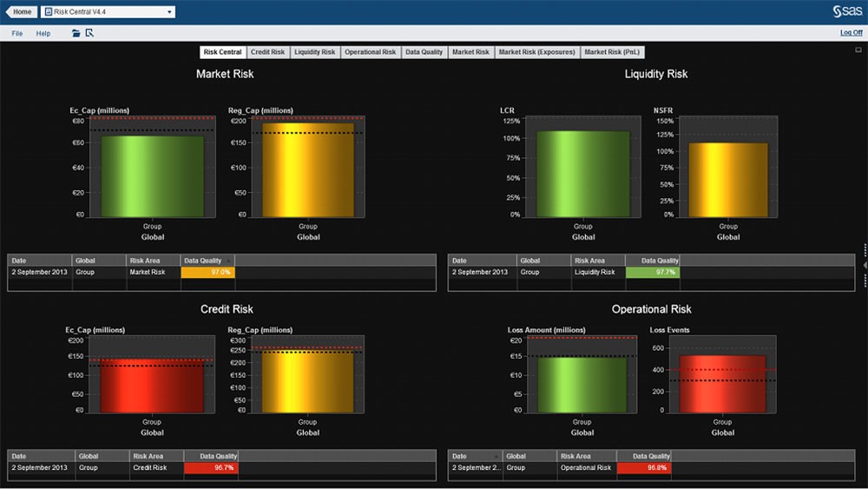
Task: Click the SAS logo in the header
Action: (x=846, y=11)
